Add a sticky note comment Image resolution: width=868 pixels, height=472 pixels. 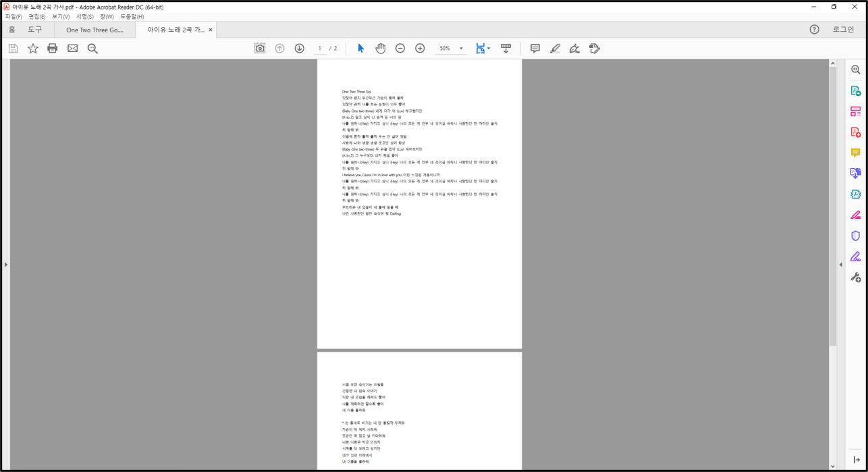pyautogui.click(x=535, y=49)
